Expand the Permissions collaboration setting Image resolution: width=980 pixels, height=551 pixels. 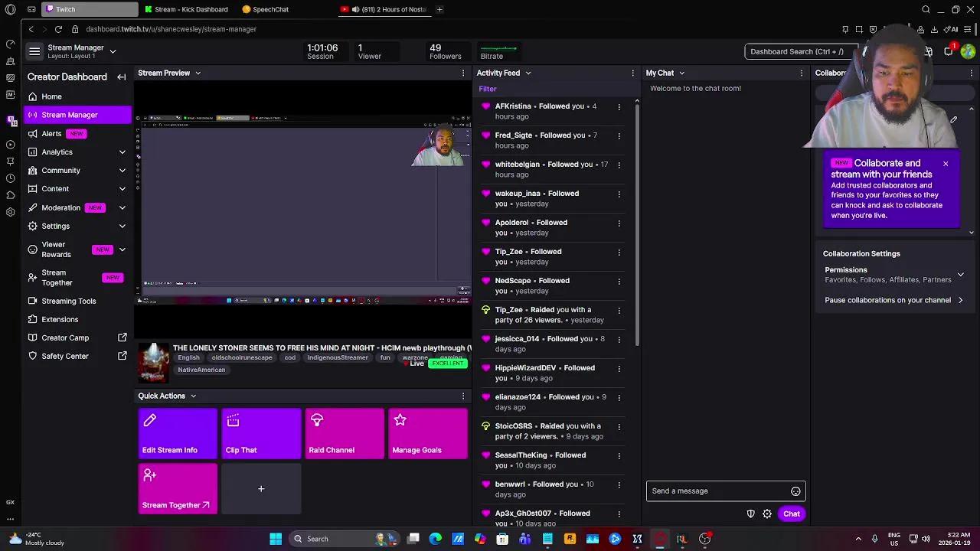pyautogui.click(x=960, y=275)
